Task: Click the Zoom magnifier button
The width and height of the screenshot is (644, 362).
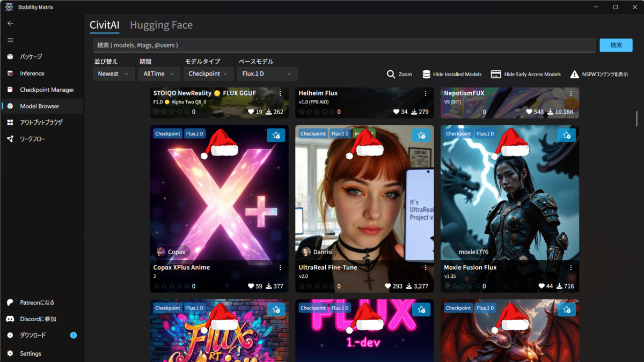Action: (399, 74)
